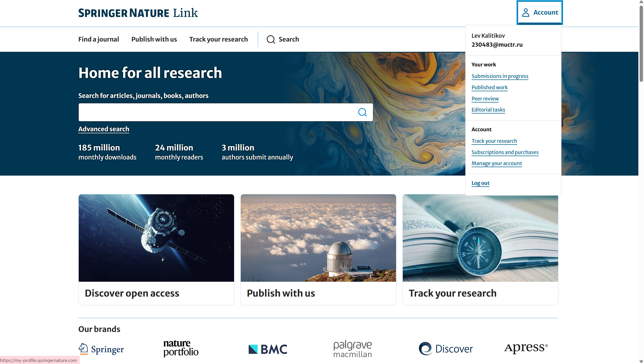Open the Apress brand logo

coord(526,348)
